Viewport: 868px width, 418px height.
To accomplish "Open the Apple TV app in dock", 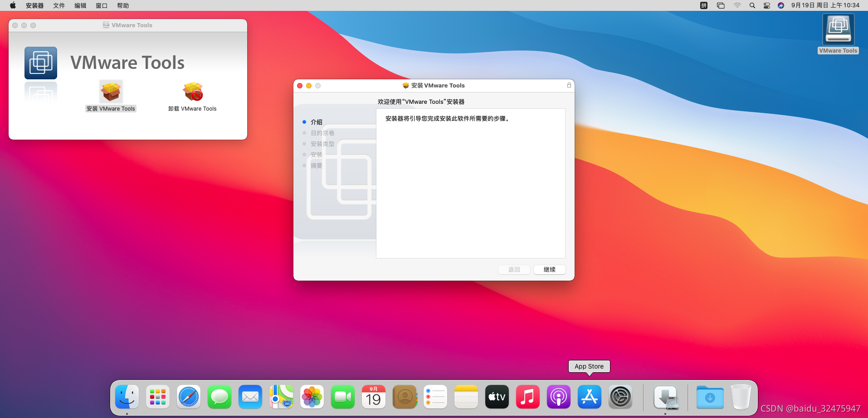I will click(497, 397).
